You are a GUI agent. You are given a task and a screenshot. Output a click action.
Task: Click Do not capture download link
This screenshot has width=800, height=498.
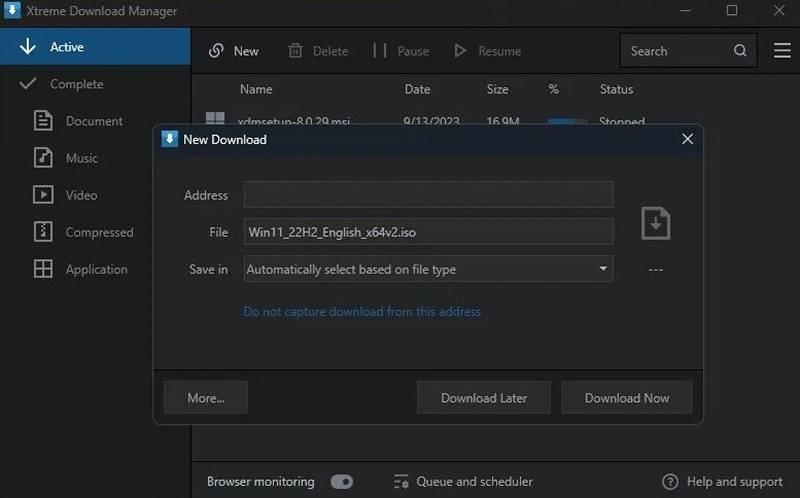[x=362, y=311]
